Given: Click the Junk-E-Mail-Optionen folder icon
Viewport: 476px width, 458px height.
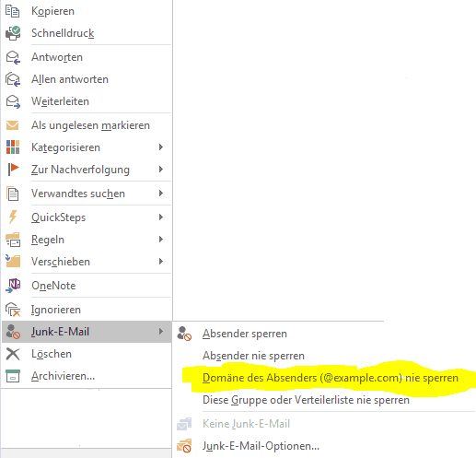Looking at the screenshot, I should point(184,446).
